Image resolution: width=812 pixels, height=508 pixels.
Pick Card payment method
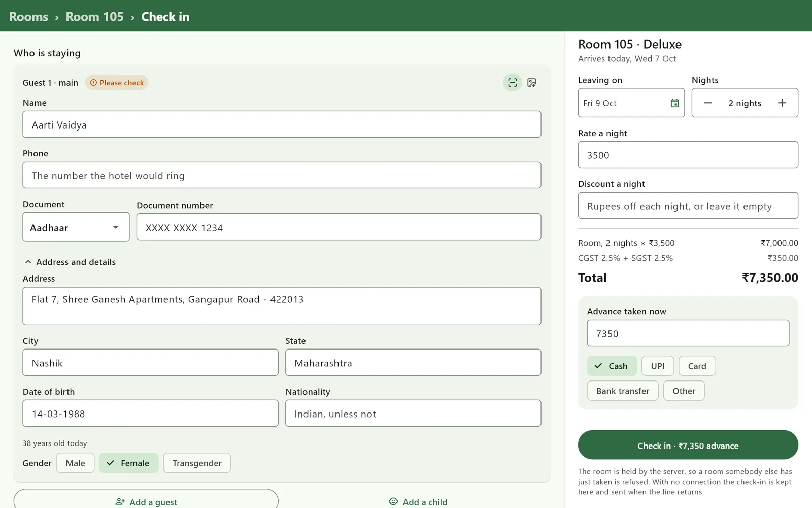pos(697,366)
